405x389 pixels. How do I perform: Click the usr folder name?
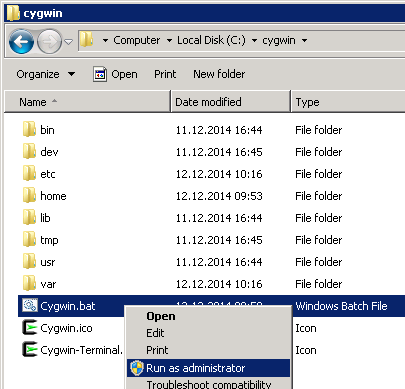[x=48, y=262]
